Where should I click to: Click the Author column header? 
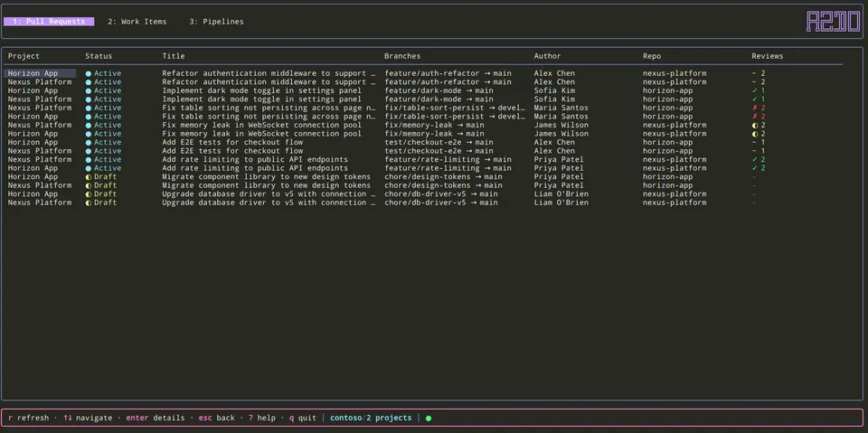pyautogui.click(x=548, y=56)
